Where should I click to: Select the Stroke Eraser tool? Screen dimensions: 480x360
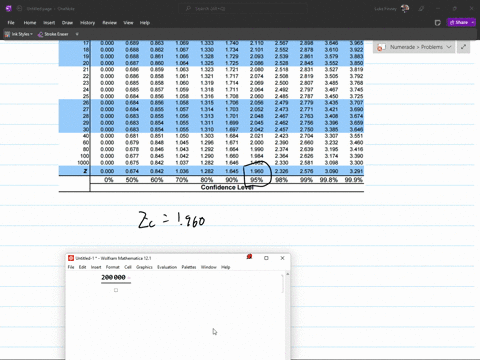[x=53, y=34]
